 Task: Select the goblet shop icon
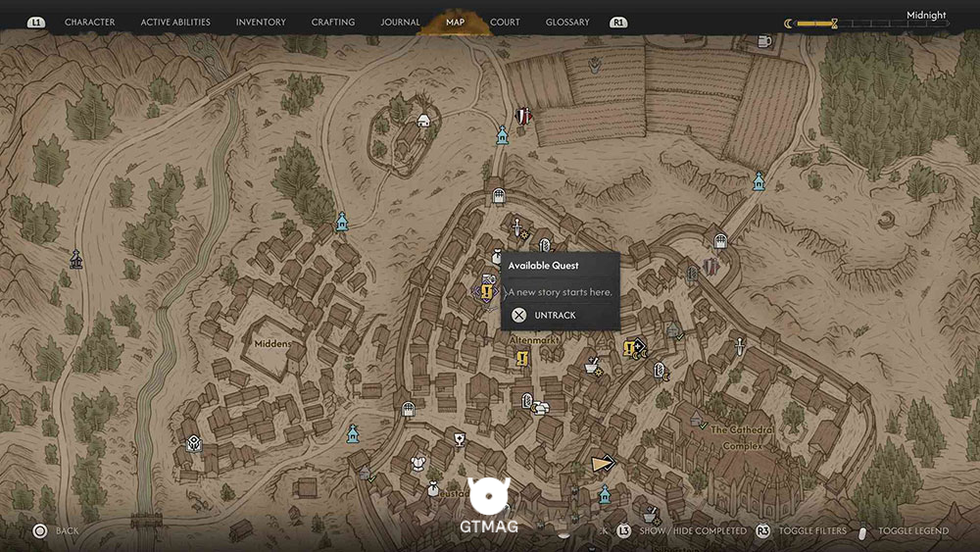[x=460, y=439]
